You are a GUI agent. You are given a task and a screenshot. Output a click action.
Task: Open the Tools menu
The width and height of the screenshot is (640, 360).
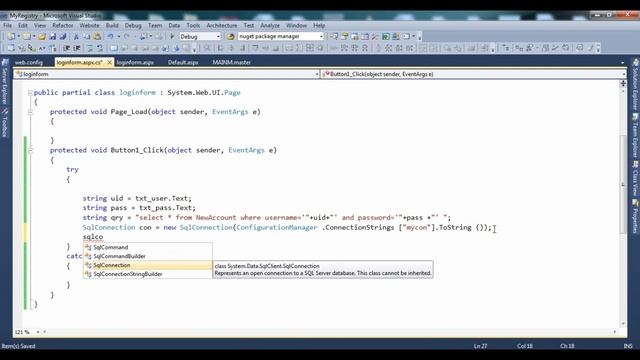pos(193,25)
